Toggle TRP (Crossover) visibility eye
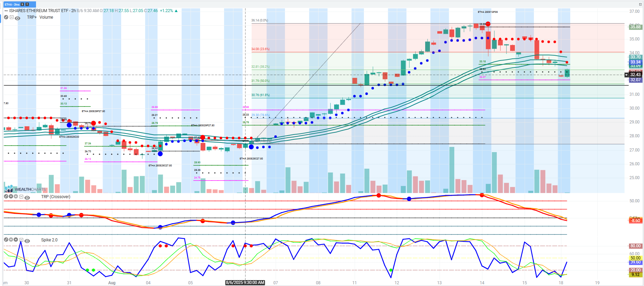The image size is (644, 286). (27, 197)
